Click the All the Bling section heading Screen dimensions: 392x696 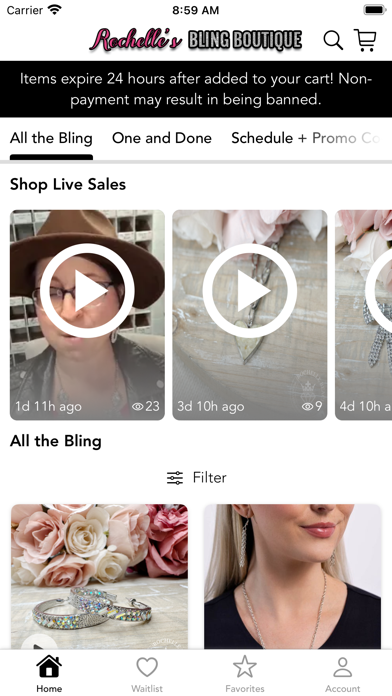click(56, 441)
